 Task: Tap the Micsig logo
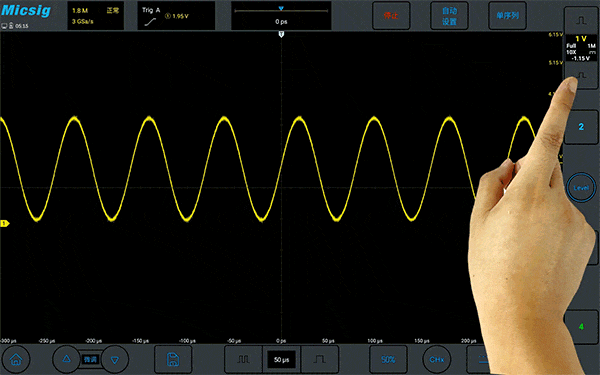pyautogui.click(x=26, y=10)
